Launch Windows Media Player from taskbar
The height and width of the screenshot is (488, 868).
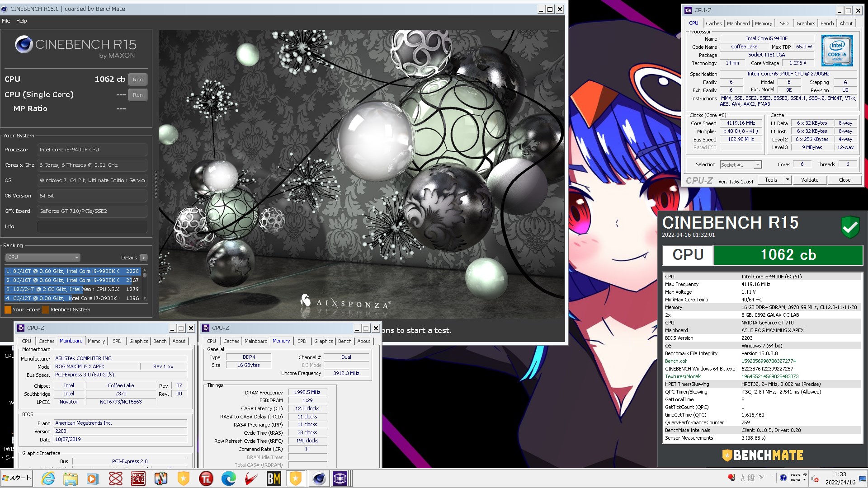click(x=93, y=479)
